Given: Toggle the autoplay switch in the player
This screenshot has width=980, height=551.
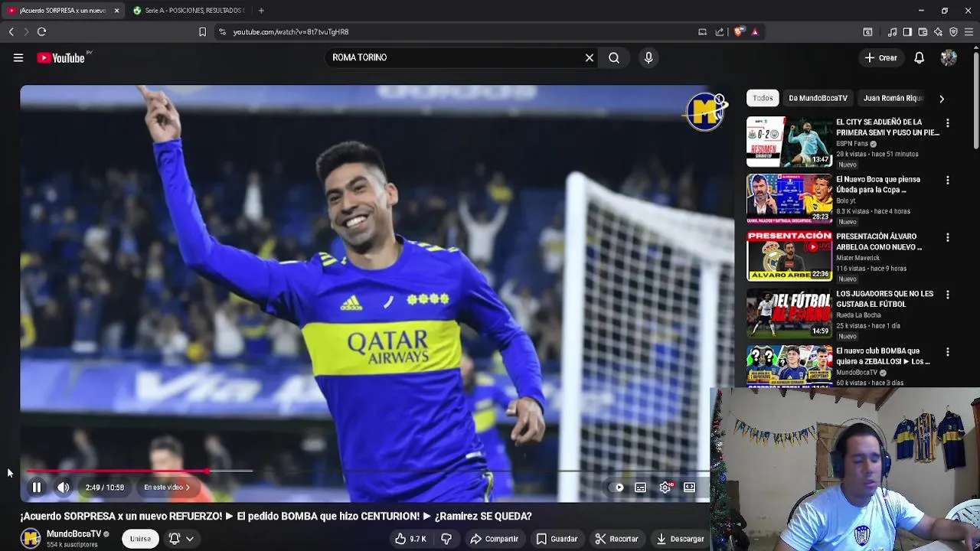Looking at the screenshot, I should [x=618, y=487].
